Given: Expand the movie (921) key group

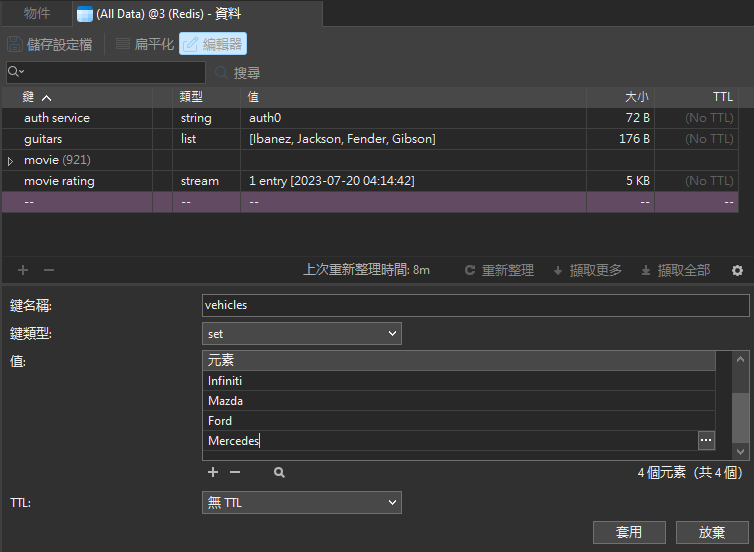Looking at the screenshot, I should (x=11, y=160).
